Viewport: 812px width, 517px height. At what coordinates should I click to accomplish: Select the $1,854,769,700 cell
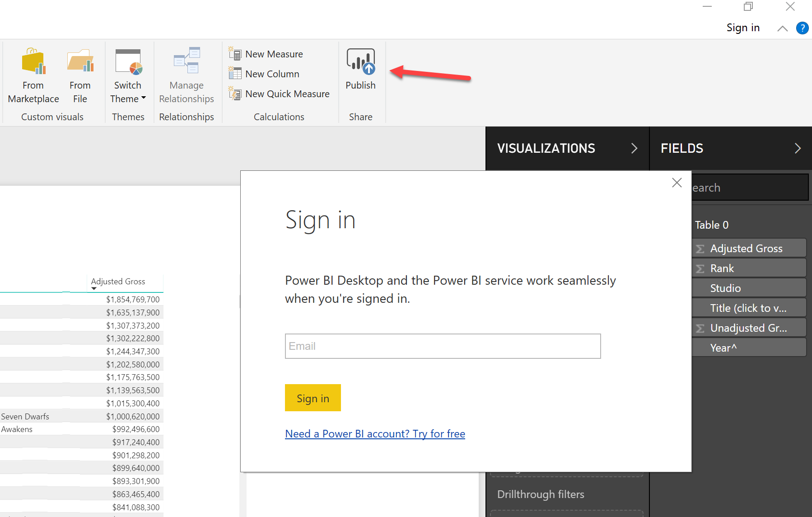click(133, 300)
